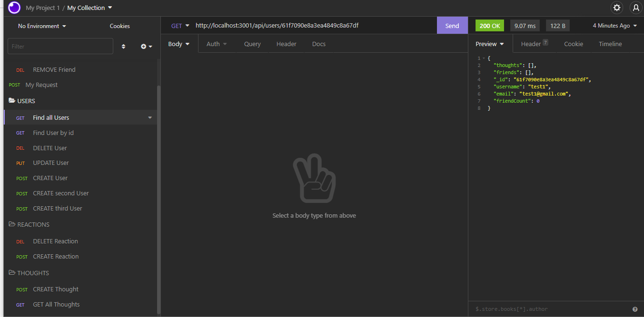Open the Body type dropdown tab
This screenshot has height=317, width=644.
pyautogui.click(x=179, y=44)
